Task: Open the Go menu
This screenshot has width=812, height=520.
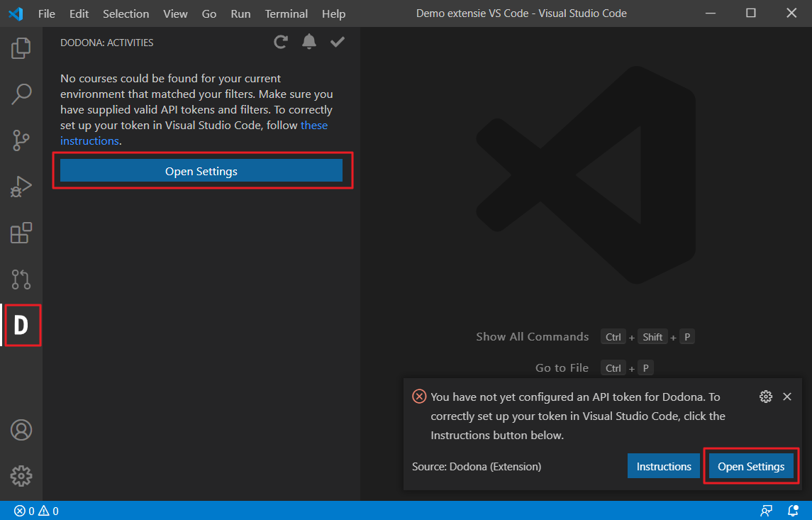Action: point(209,14)
